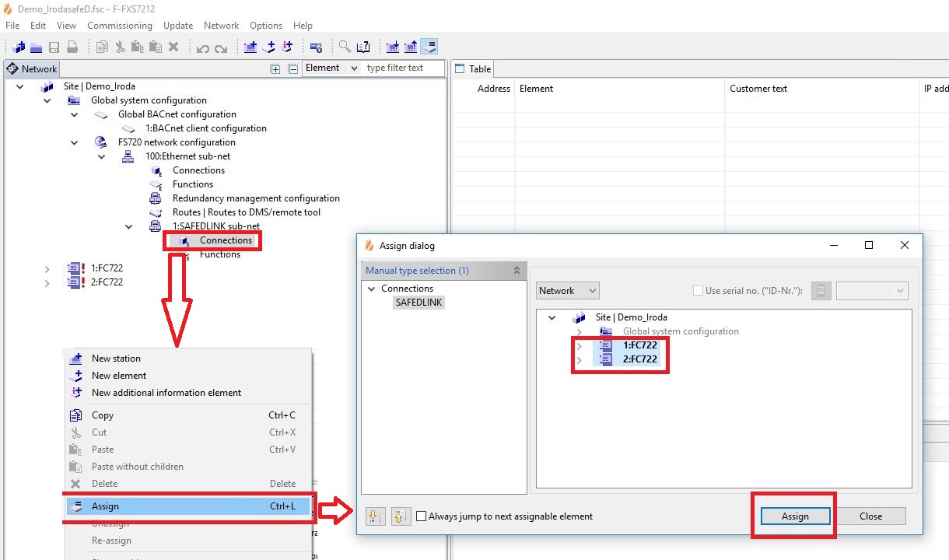Open the Element filter dropdown

[331, 68]
